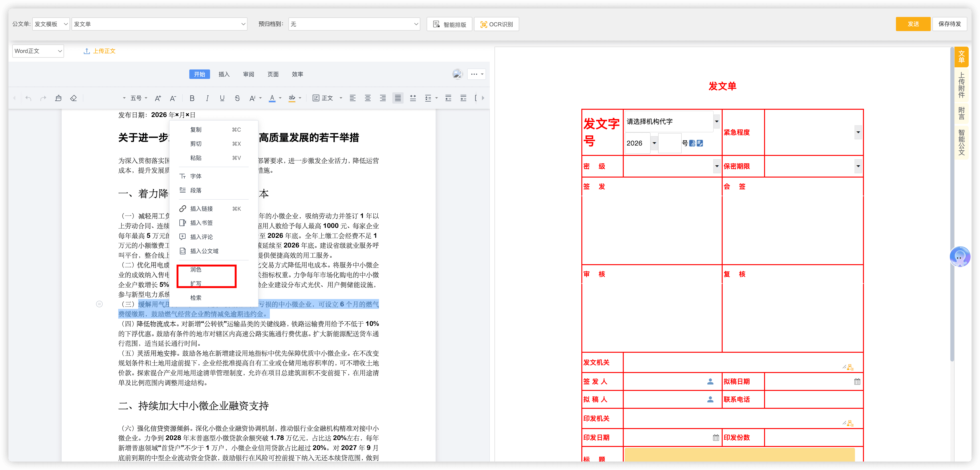Choose 检索 from the context menu
Screen dimensions: 980x470
click(x=213, y=298)
